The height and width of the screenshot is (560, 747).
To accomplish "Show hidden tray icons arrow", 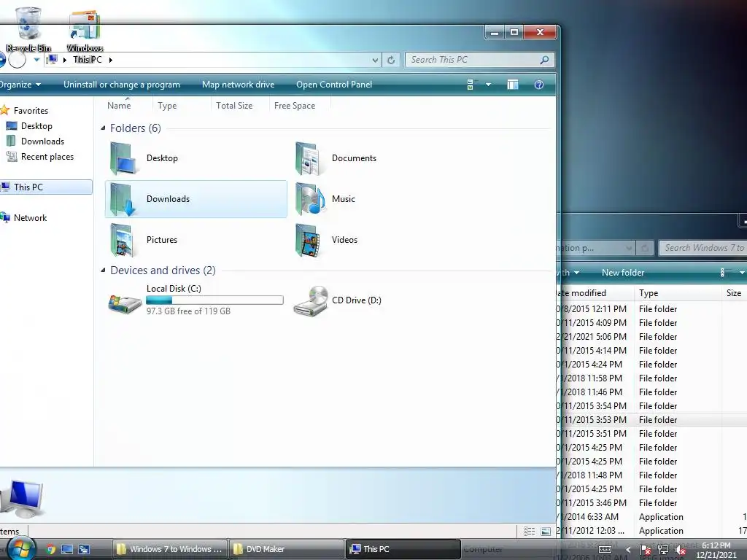I will [x=628, y=550].
